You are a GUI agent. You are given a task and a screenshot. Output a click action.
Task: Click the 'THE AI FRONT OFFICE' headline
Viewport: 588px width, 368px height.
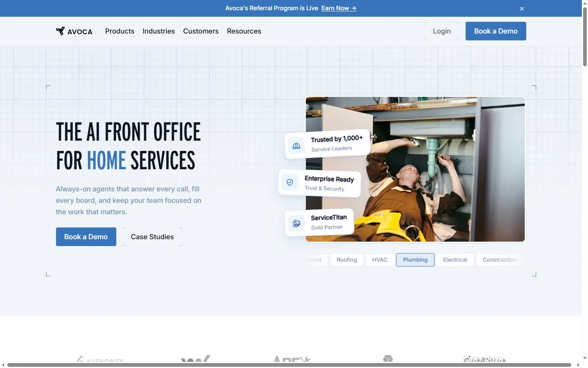point(128,132)
